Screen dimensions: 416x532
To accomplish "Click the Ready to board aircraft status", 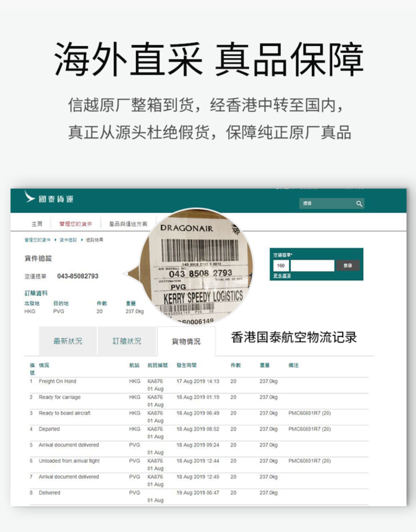I will pos(65,413).
